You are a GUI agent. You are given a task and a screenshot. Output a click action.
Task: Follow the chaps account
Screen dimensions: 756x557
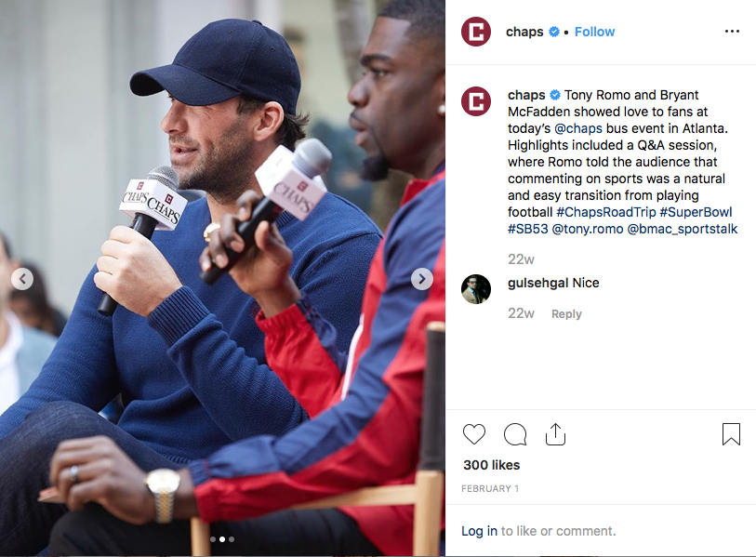(x=594, y=32)
